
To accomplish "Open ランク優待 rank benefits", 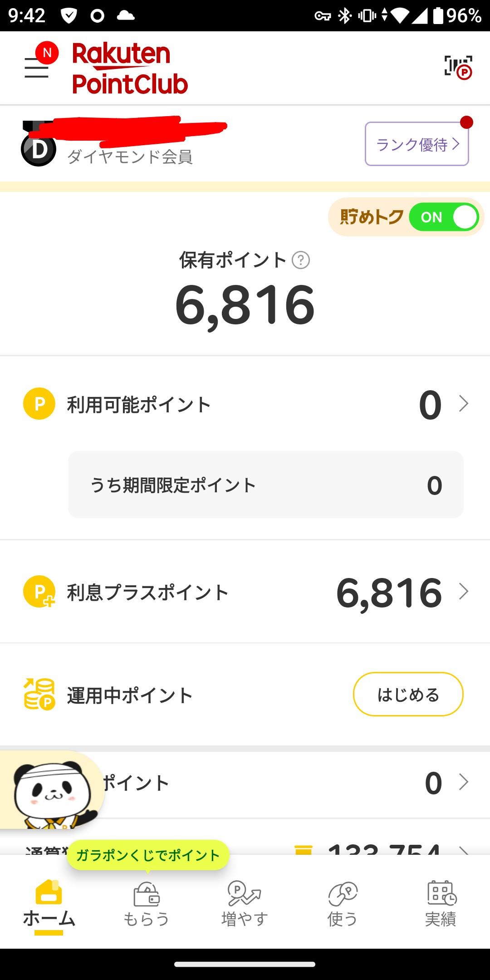I will (x=416, y=144).
